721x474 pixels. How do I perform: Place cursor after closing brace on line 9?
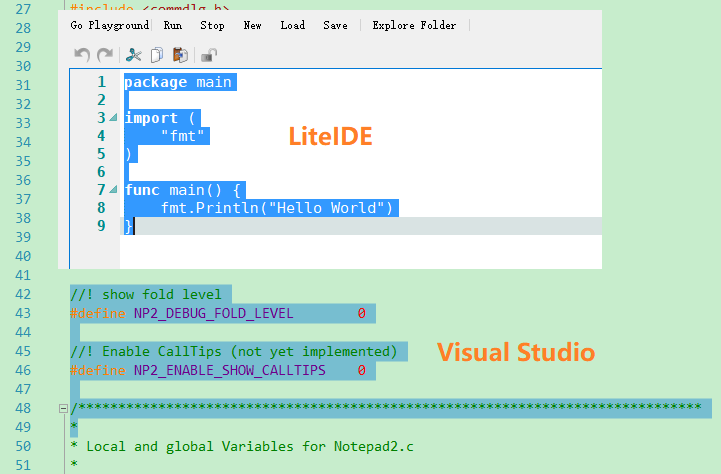click(135, 226)
